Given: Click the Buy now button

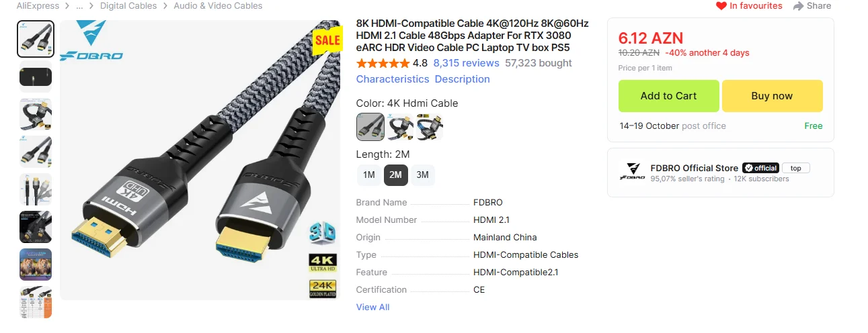Looking at the screenshot, I should [x=773, y=96].
